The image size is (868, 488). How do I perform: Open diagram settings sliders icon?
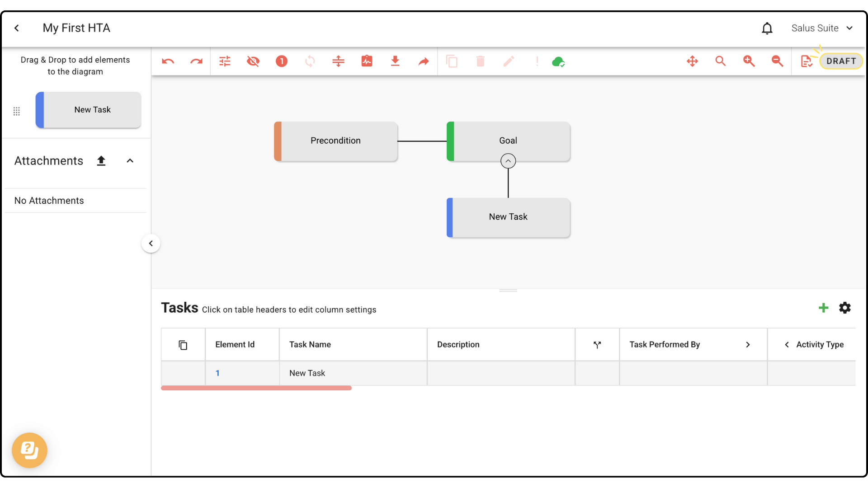(x=225, y=61)
